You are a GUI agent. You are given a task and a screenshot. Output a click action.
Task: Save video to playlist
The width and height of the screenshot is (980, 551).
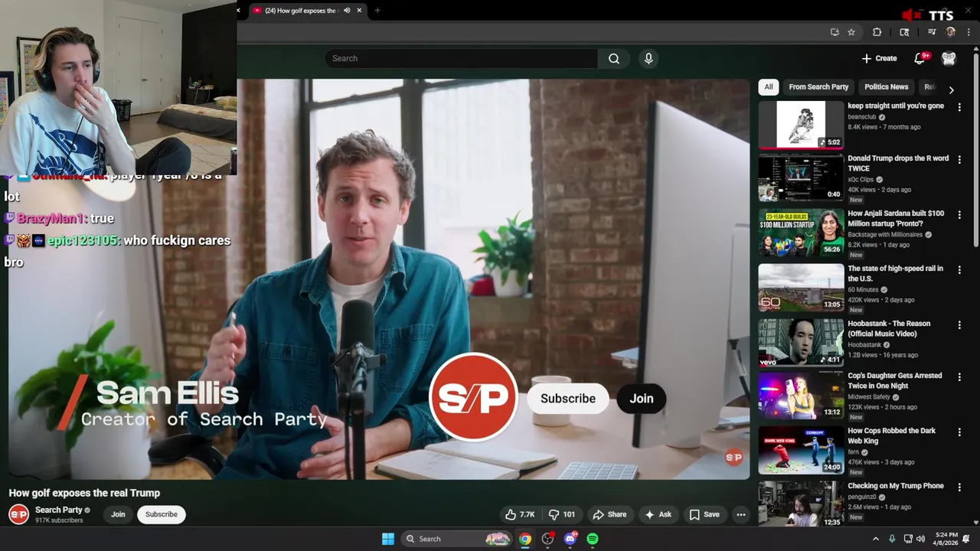pos(704,514)
